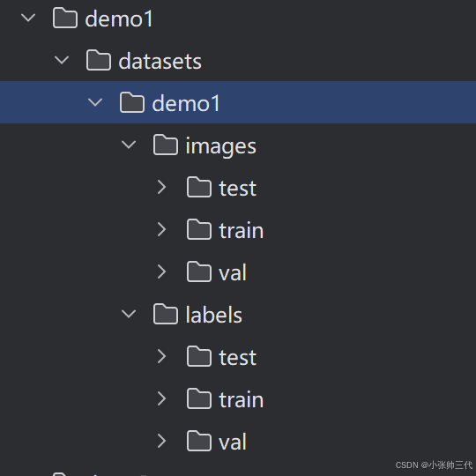Click the images folder icon
This screenshot has height=476, width=476.
pos(166,145)
